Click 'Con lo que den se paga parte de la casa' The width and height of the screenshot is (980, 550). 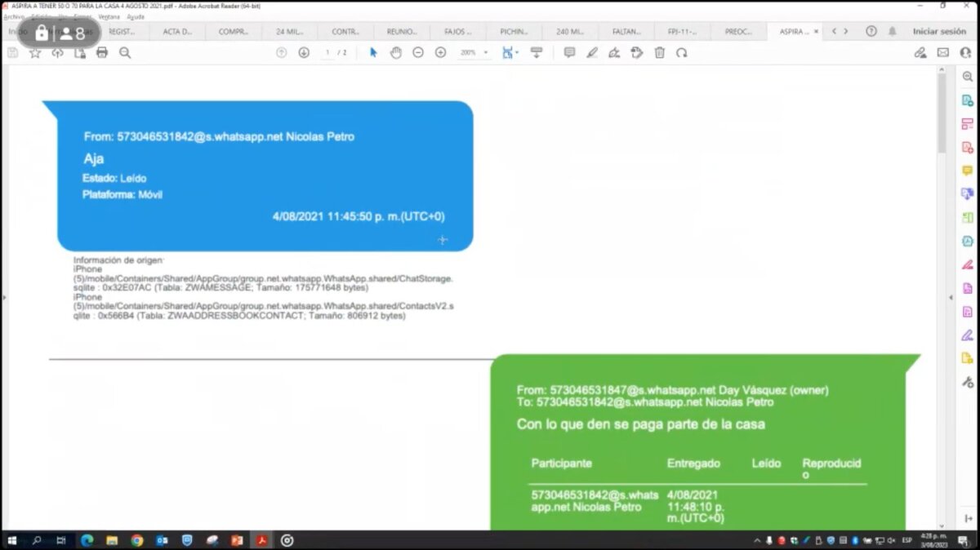[641, 424]
